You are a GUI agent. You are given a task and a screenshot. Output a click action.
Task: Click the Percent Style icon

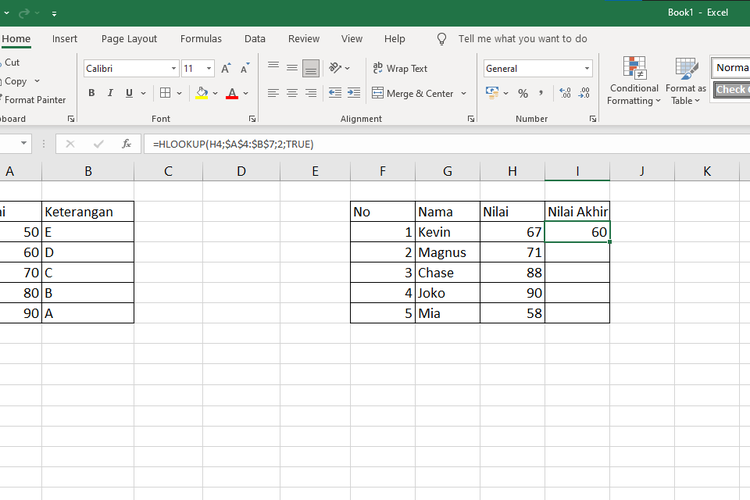[x=522, y=93]
